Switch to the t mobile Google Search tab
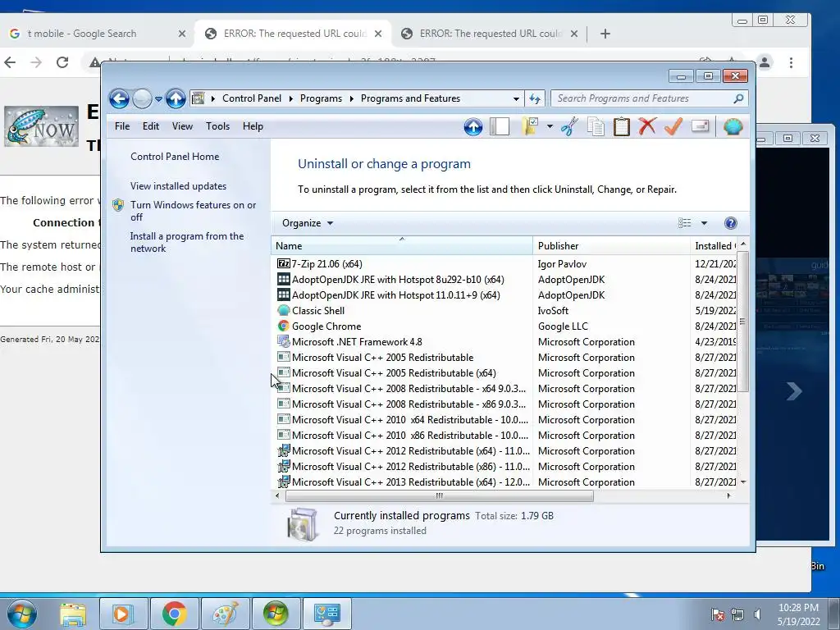Screen dimensions: 840x630 97,34
